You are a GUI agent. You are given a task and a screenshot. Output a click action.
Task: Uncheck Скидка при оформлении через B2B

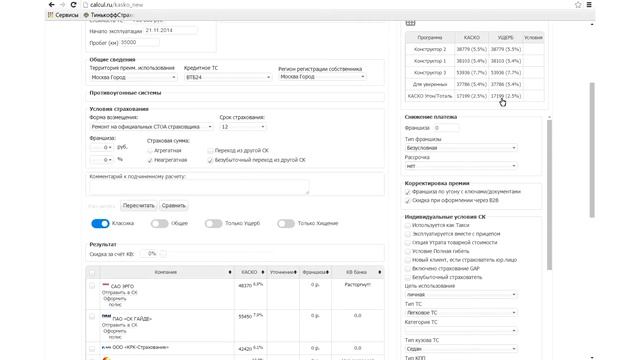pyautogui.click(x=407, y=201)
